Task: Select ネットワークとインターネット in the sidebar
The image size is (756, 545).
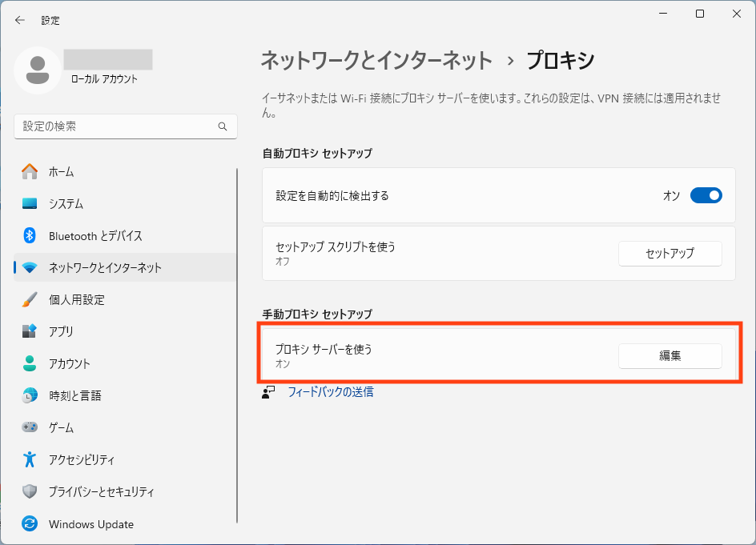Action: click(105, 267)
